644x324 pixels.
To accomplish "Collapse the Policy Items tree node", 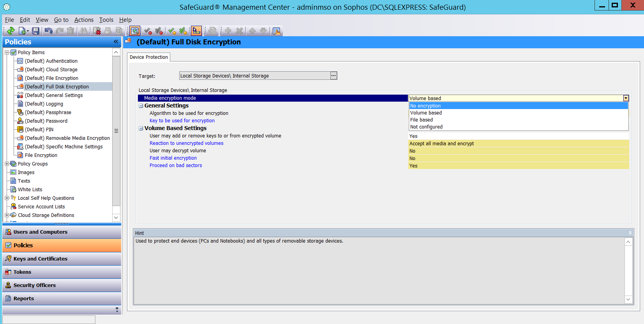I will click(7, 52).
